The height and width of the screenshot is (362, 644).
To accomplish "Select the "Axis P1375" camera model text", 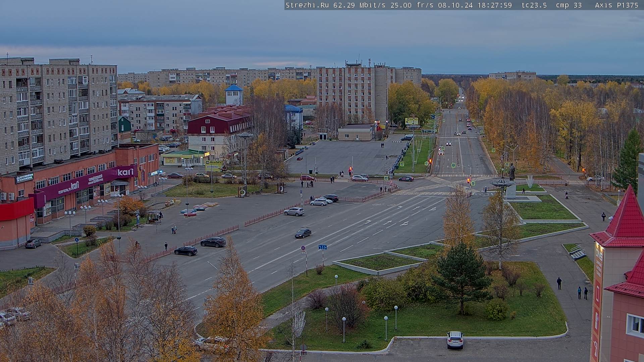I will pyautogui.click(x=616, y=5).
